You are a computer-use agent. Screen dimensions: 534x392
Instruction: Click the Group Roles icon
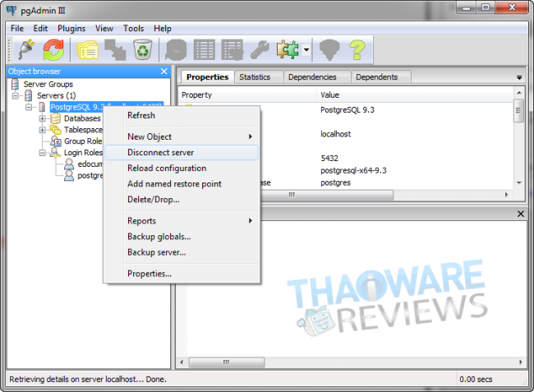56,141
